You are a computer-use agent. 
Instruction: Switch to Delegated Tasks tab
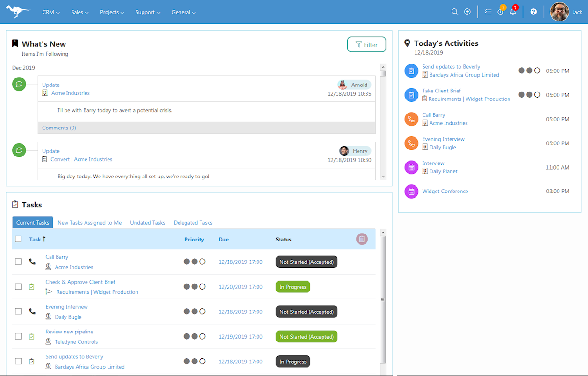pyautogui.click(x=193, y=223)
